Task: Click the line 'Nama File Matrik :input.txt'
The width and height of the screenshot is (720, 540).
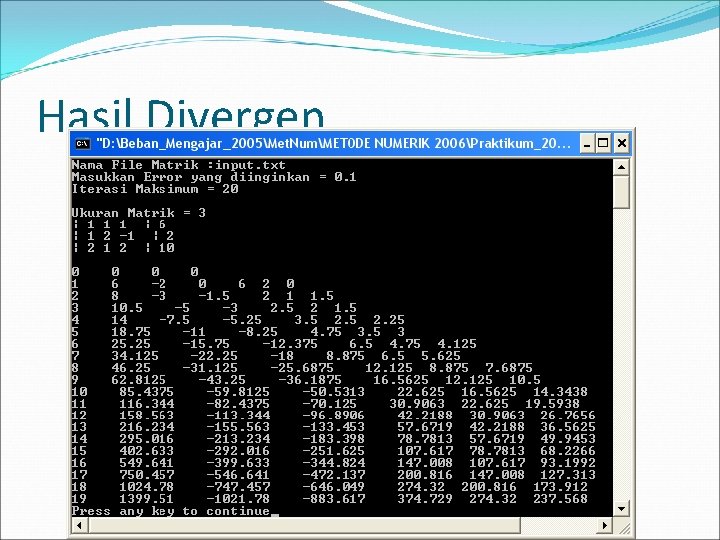Action: click(179, 165)
